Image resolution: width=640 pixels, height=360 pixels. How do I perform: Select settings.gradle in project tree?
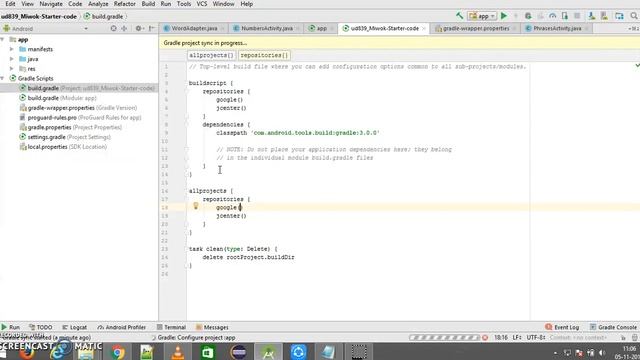click(64, 137)
